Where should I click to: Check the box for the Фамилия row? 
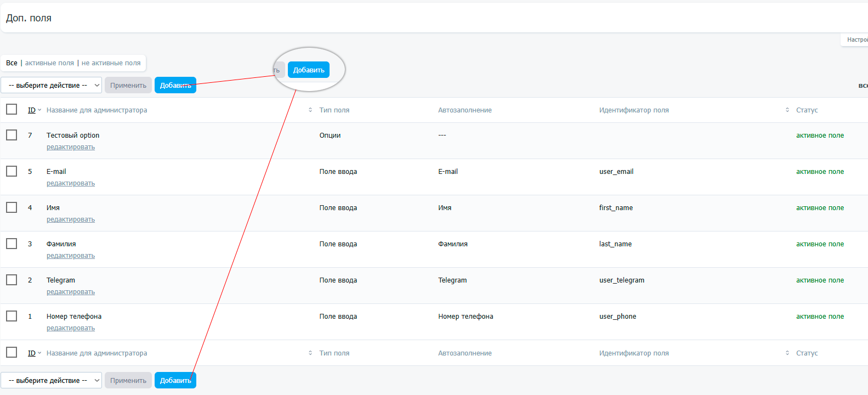click(x=12, y=244)
